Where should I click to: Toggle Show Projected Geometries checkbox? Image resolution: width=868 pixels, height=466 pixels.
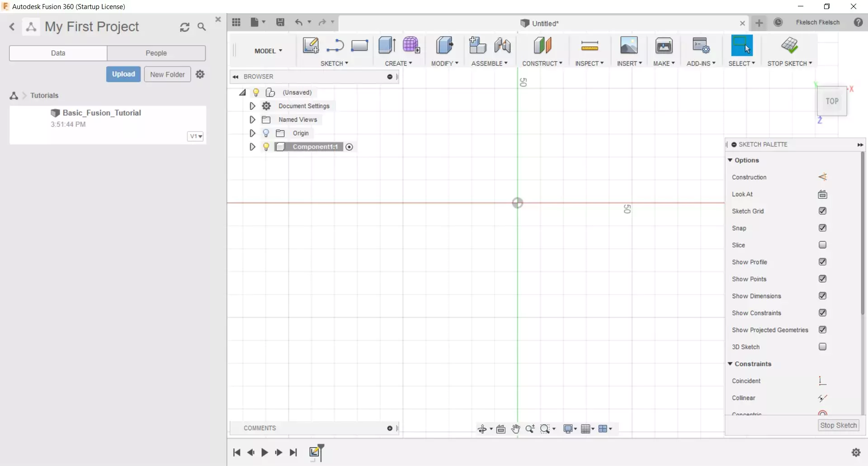tap(822, 330)
